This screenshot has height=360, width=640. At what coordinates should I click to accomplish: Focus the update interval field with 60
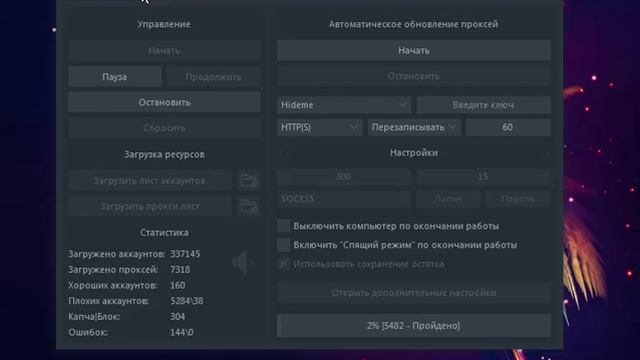[x=508, y=127]
